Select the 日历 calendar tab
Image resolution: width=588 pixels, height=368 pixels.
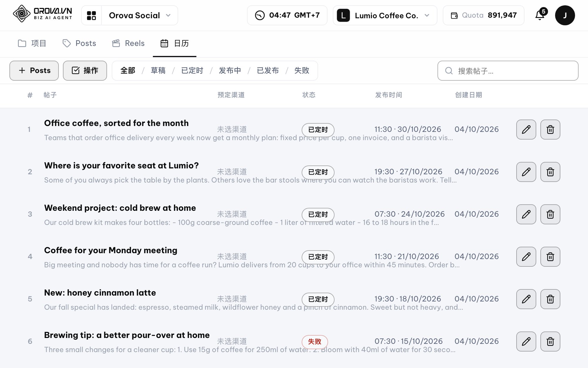point(175,43)
